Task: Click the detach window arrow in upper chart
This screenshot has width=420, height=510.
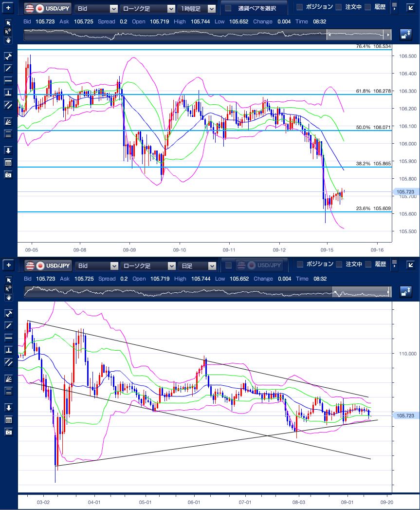Action: pyautogui.click(x=411, y=7)
